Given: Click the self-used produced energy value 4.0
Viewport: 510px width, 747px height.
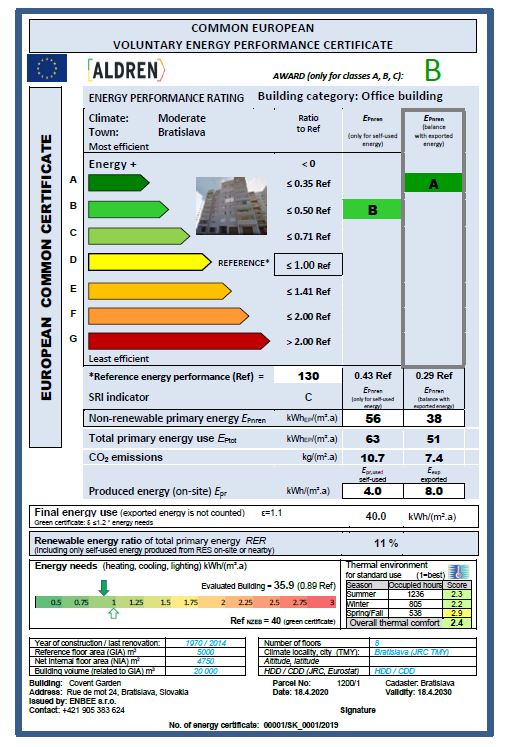Looking at the screenshot, I should (373, 491).
